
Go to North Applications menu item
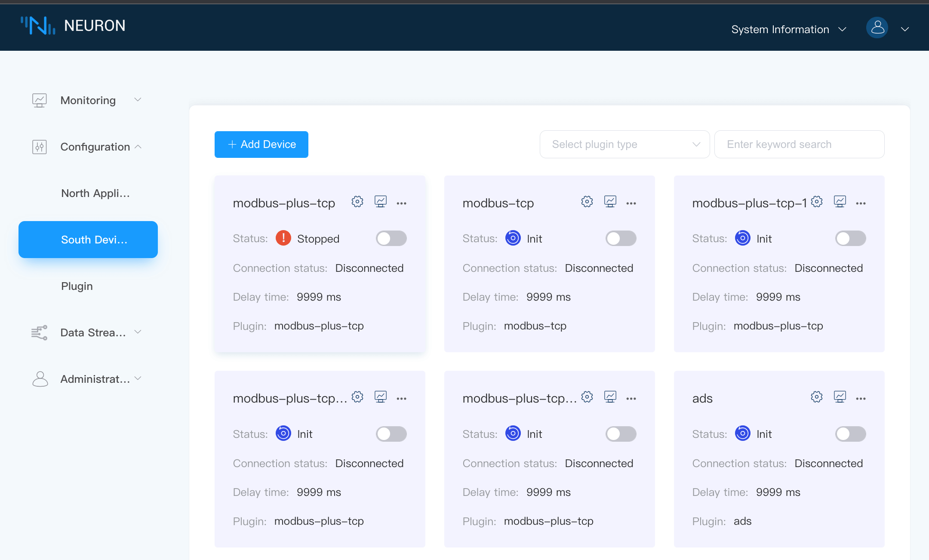tap(95, 193)
